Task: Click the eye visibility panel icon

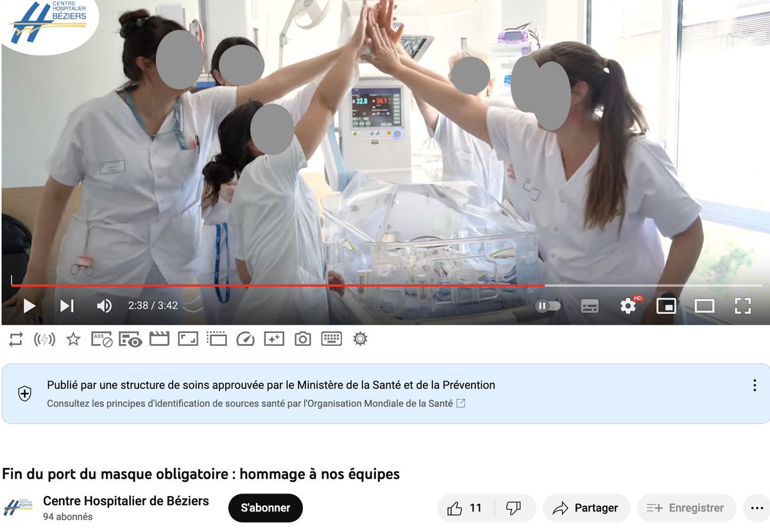Action: coord(130,339)
